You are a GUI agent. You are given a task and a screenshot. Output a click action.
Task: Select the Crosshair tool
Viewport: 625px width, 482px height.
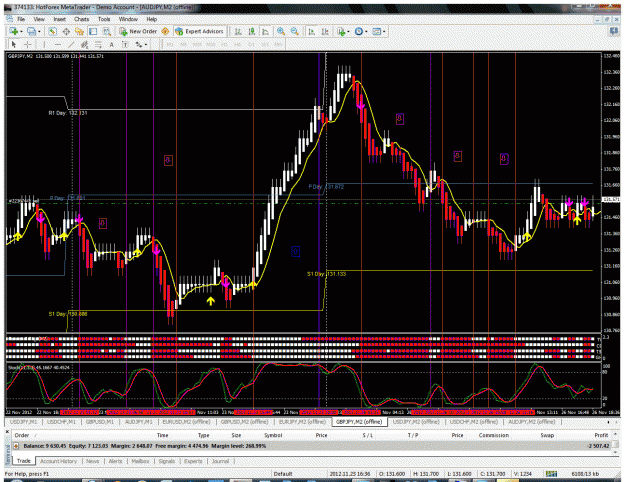pos(27,45)
